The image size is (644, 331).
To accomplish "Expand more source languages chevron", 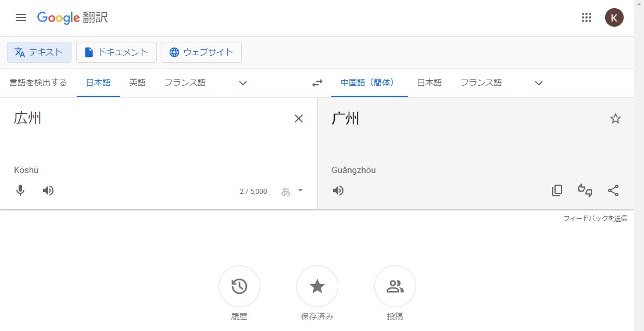I will (243, 83).
